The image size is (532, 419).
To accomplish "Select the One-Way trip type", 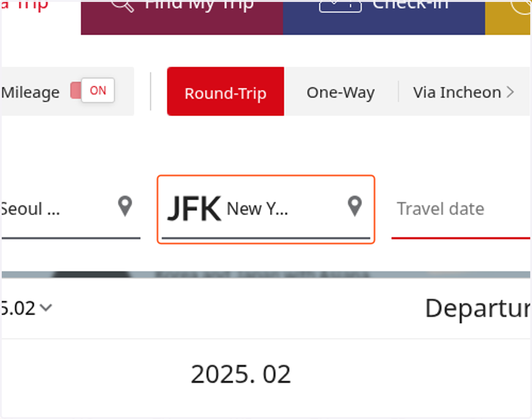I will point(340,93).
